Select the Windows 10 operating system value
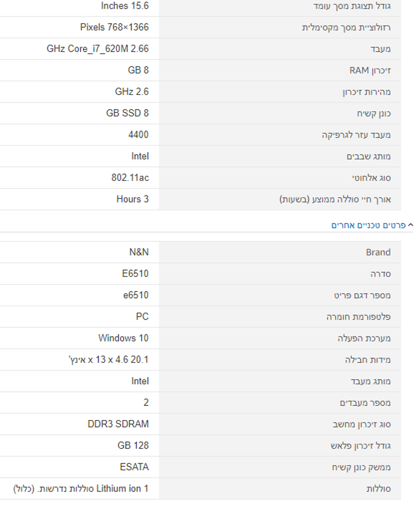Screen dimensions: 420x505 [x=123, y=338]
